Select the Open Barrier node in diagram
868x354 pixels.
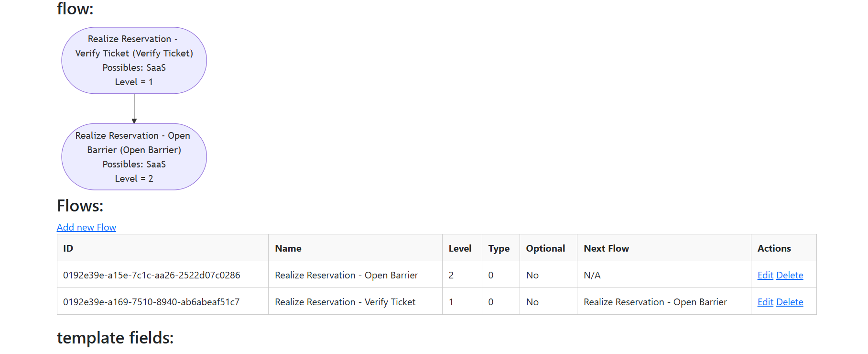[x=134, y=157]
